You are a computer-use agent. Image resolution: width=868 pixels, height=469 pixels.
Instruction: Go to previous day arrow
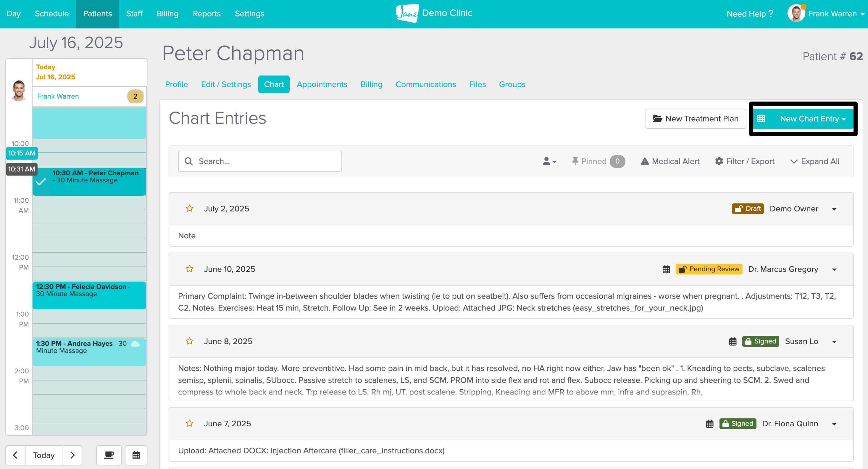tap(15, 455)
